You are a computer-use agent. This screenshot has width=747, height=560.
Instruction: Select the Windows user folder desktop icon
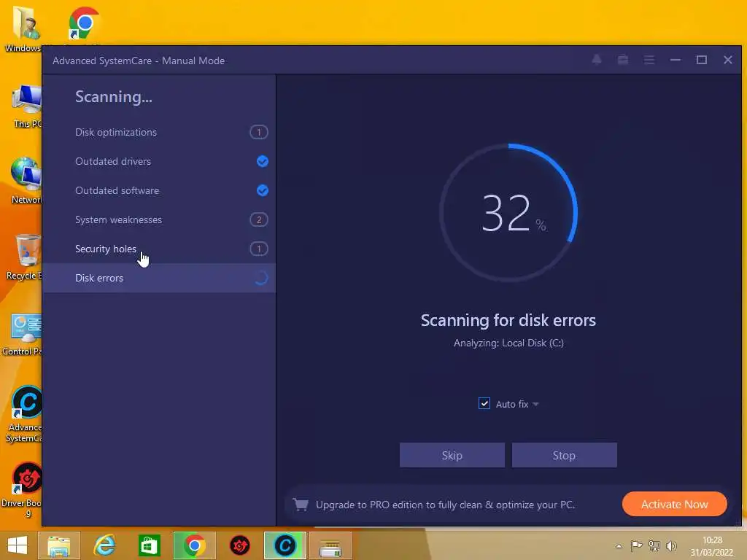pos(23,29)
